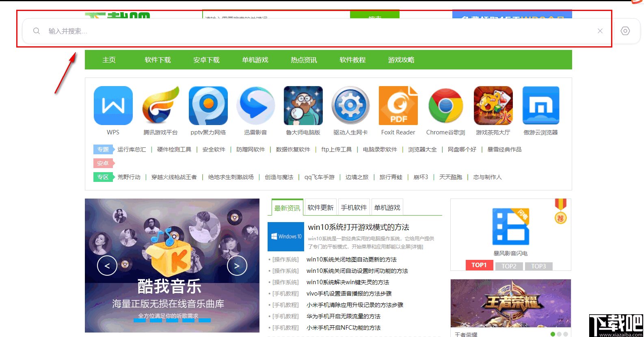Open 创造与魔法 zone link
The image size is (644, 337).
coord(279,177)
